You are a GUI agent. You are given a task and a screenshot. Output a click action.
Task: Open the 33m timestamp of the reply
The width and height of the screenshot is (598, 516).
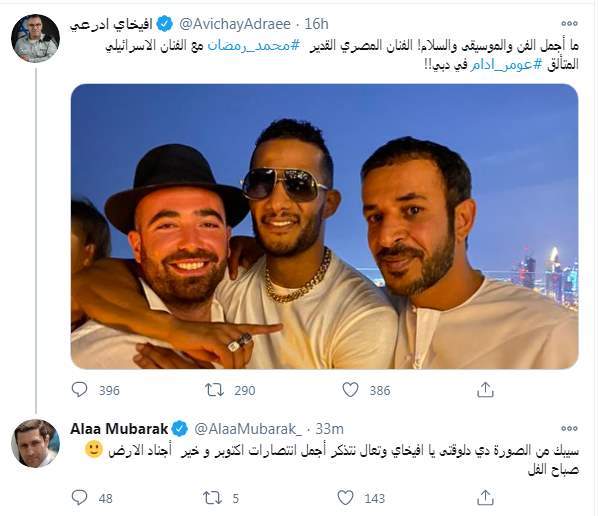330,429
